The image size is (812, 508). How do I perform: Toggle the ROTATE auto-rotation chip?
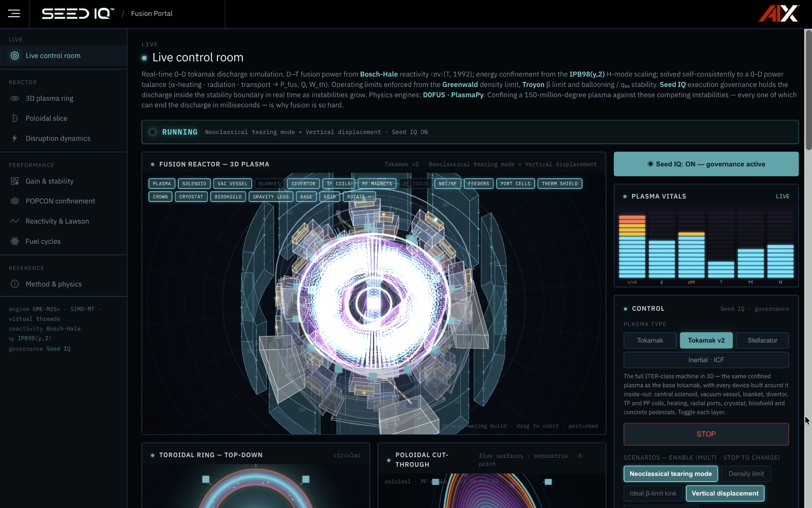[x=359, y=197]
